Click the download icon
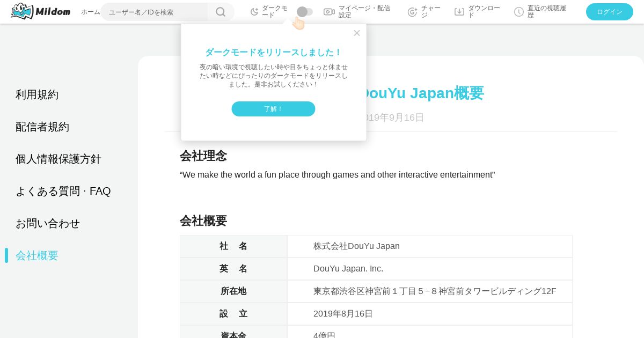The height and width of the screenshot is (338, 644). coord(459,12)
